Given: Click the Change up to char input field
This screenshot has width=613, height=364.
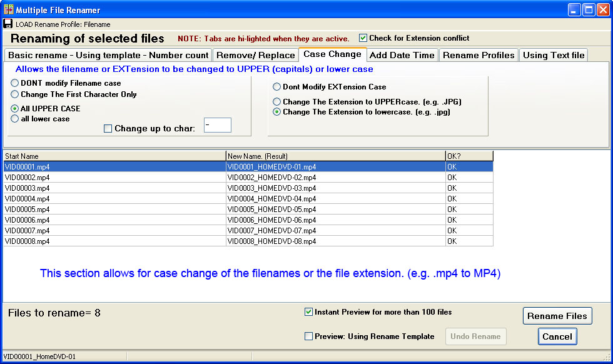Looking at the screenshot, I should (218, 125).
